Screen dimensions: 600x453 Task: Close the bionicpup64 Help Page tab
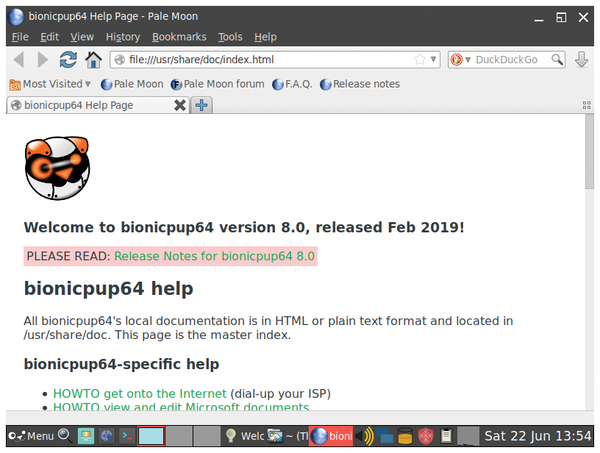[x=180, y=105]
